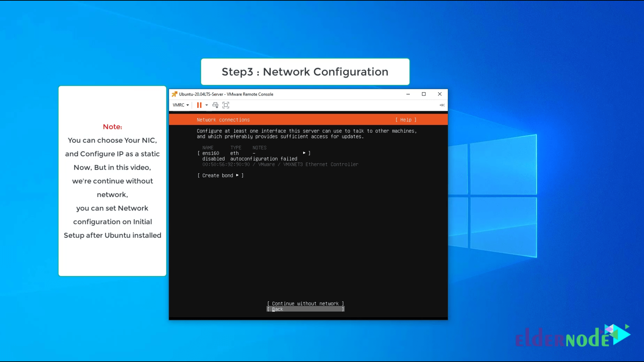Click the 'autoconfiguration failed' status text
The width and height of the screenshot is (644, 362).
[x=264, y=159]
